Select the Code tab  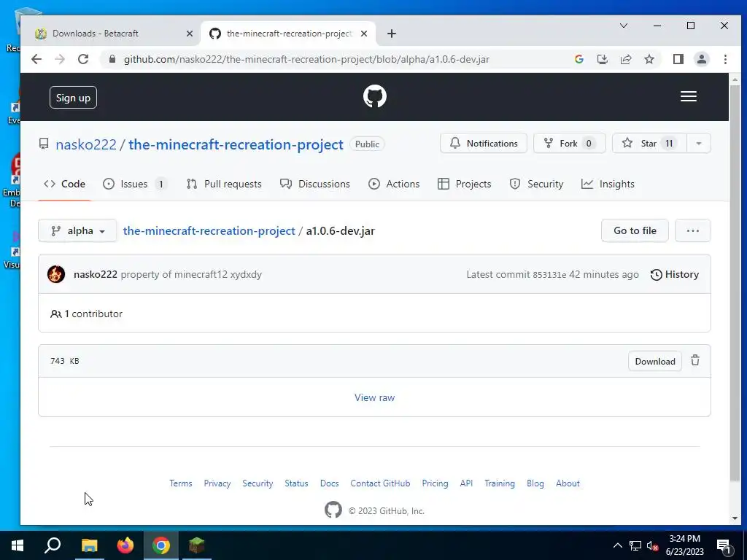(x=64, y=184)
